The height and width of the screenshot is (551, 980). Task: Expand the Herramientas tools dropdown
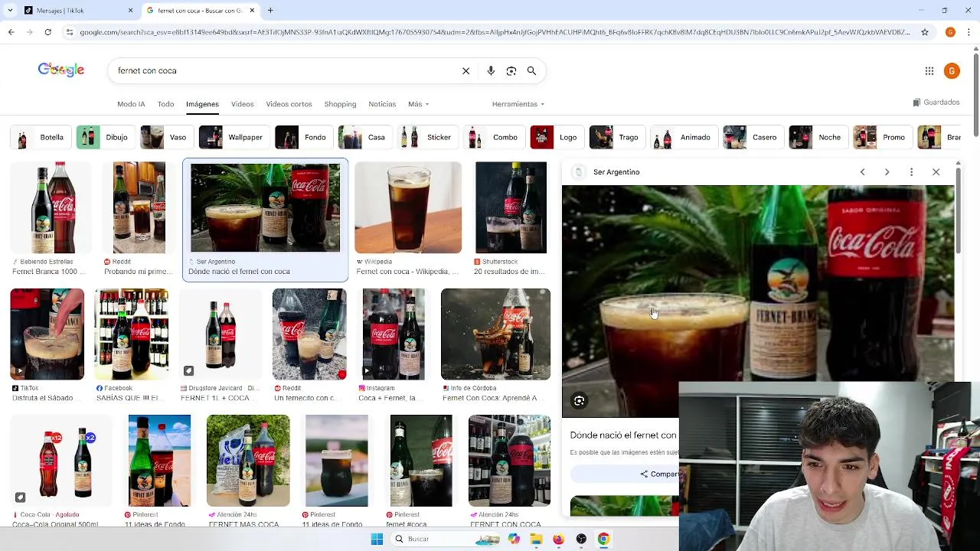[518, 104]
